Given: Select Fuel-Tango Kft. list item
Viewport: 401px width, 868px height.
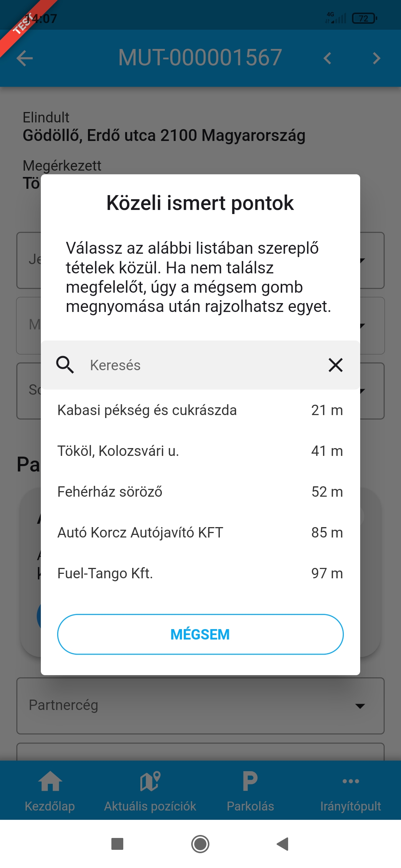Looking at the screenshot, I should [200, 573].
